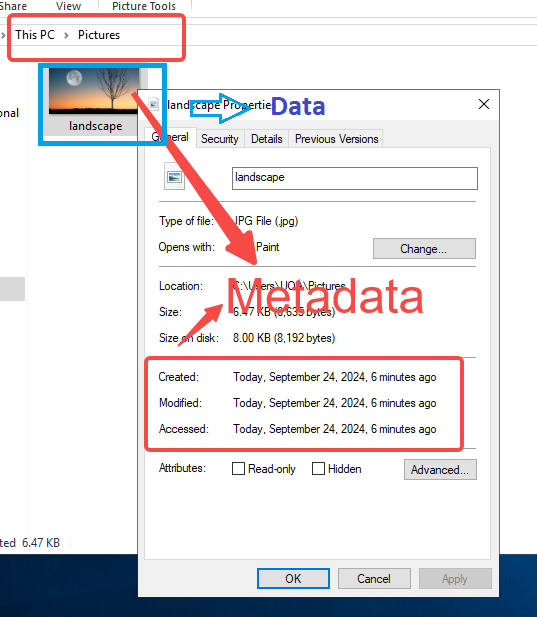Click the JPG file icon beside name field
Image resolution: width=537 pixels, height=617 pixels.
point(174,177)
